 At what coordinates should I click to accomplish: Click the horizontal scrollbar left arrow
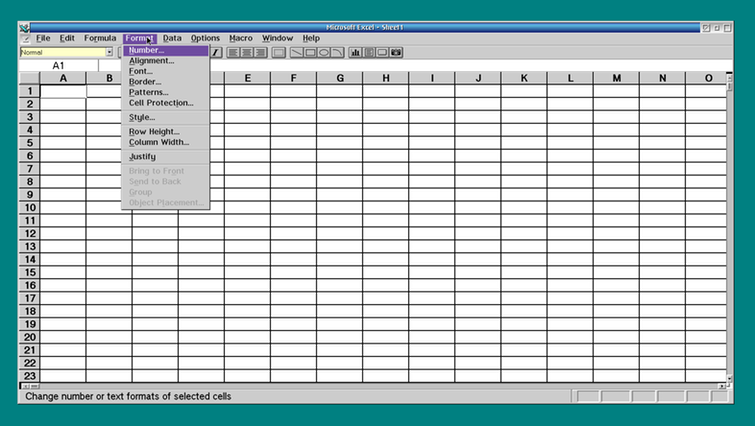click(25, 386)
